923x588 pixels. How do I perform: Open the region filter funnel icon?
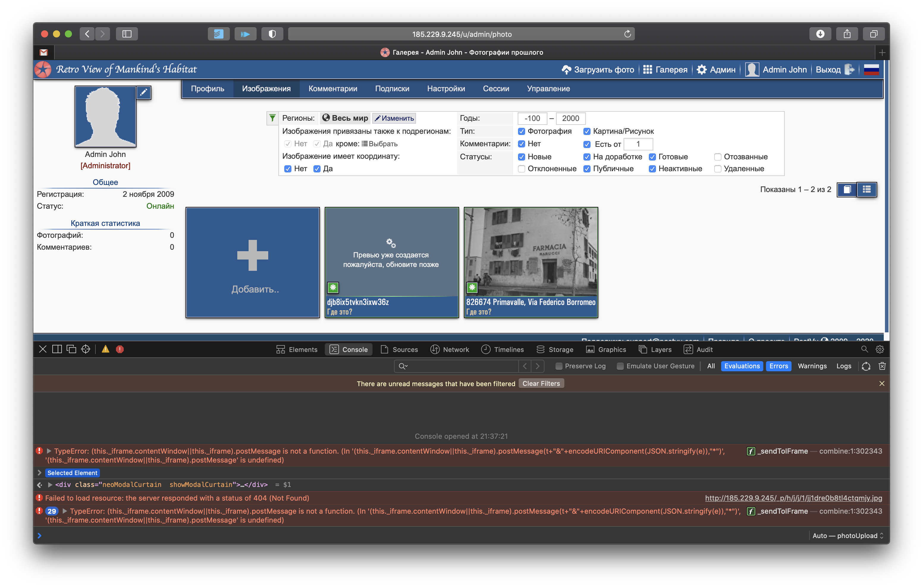coord(273,118)
